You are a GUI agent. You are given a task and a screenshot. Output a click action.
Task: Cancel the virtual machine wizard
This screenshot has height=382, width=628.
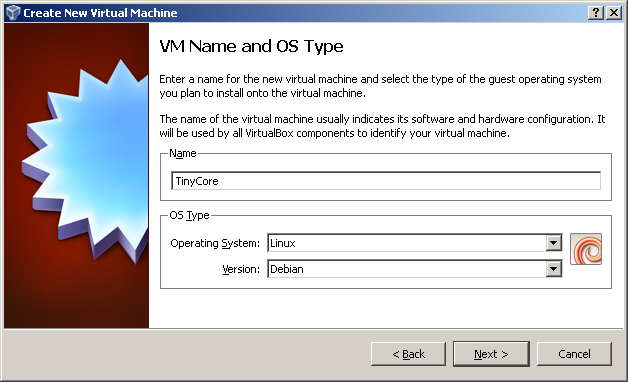pos(574,354)
